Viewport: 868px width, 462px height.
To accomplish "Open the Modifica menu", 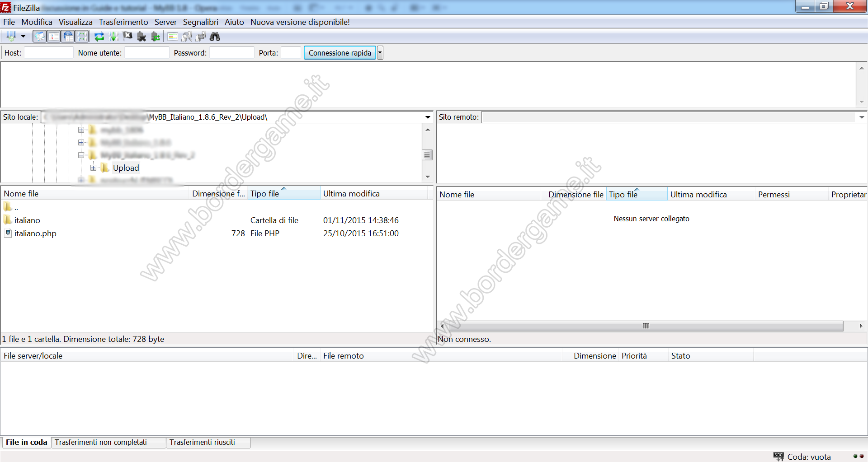I will (x=37, y=22).
